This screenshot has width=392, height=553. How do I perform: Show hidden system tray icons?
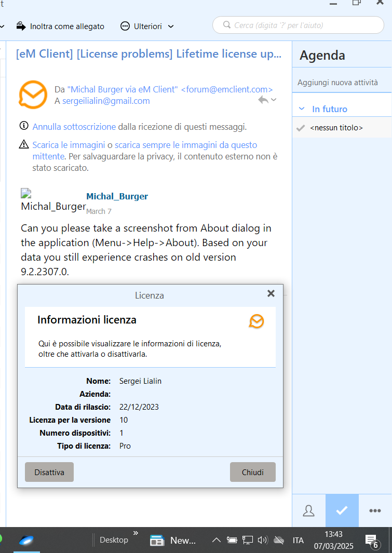216,540
